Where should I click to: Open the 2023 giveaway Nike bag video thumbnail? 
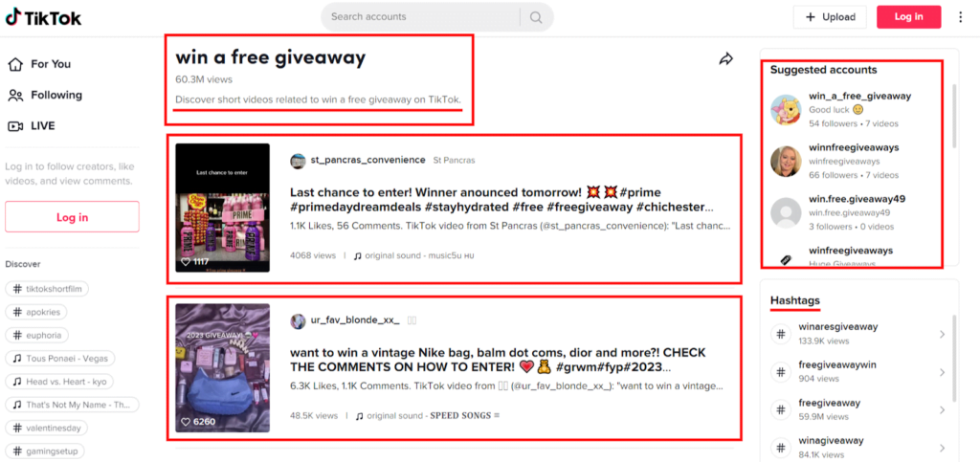[x=222, y=367]
